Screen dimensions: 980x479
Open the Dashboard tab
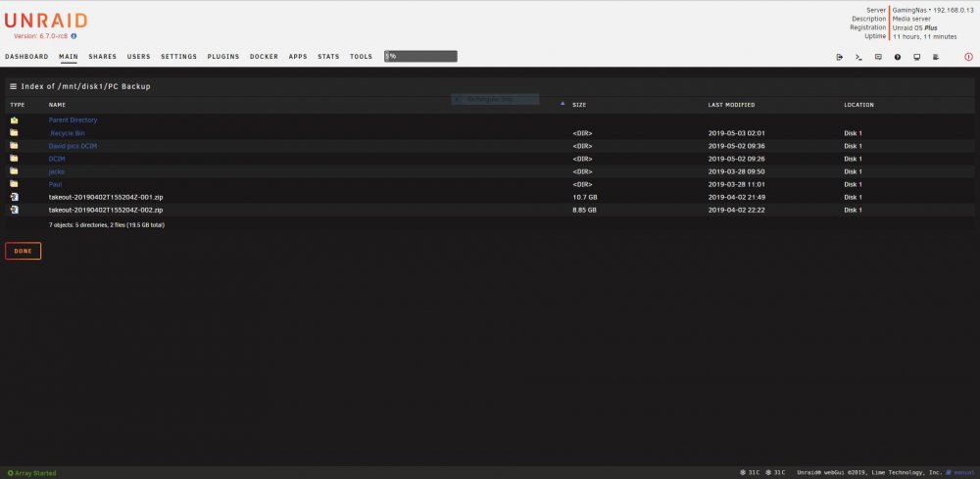click(26, 57)
